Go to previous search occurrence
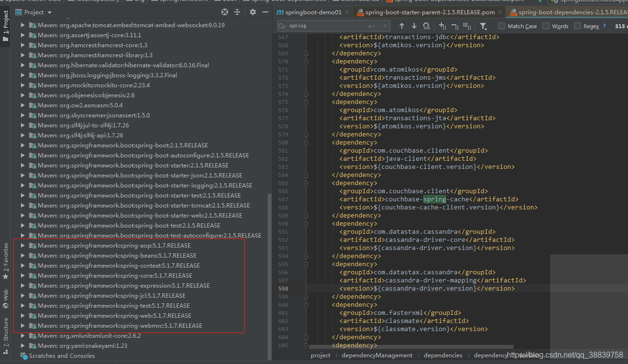 (402, 26)
